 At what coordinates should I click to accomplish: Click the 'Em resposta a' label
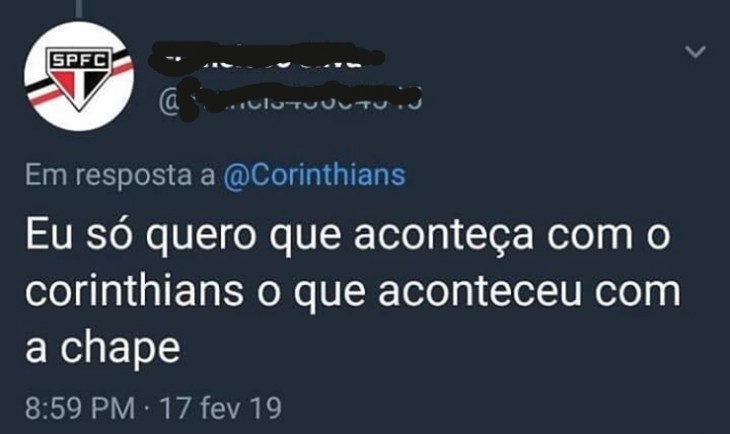120,175
